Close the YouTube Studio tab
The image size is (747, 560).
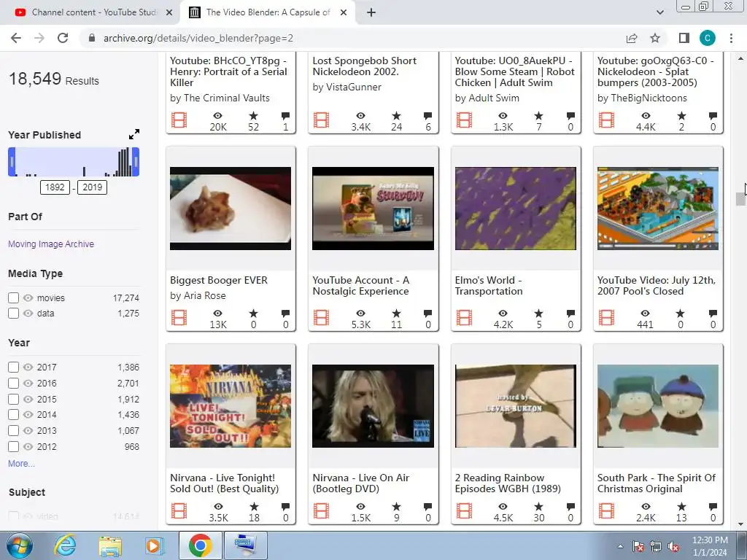(169, 13)
